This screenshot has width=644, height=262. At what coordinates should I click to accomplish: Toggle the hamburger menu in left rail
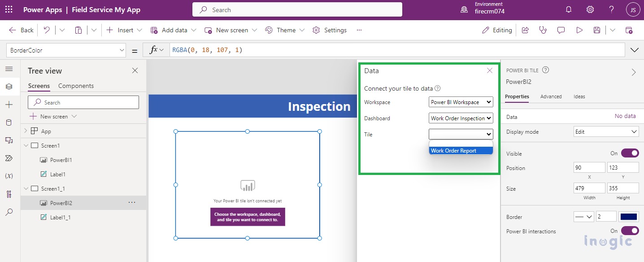9,69
